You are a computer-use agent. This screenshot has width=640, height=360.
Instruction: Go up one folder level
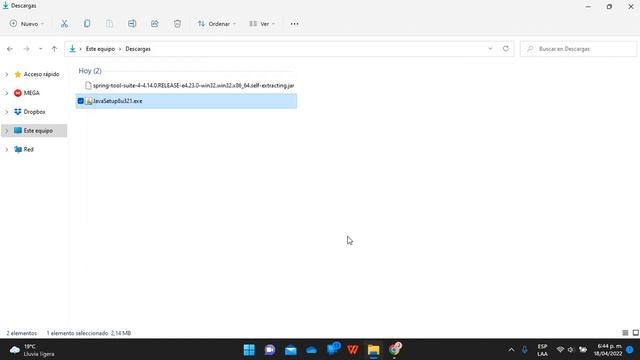coord(54,49)
